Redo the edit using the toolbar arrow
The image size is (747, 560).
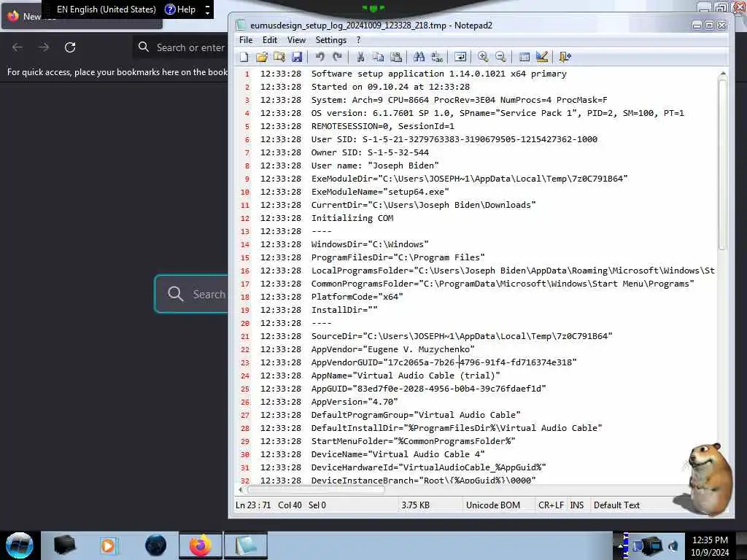337,57
